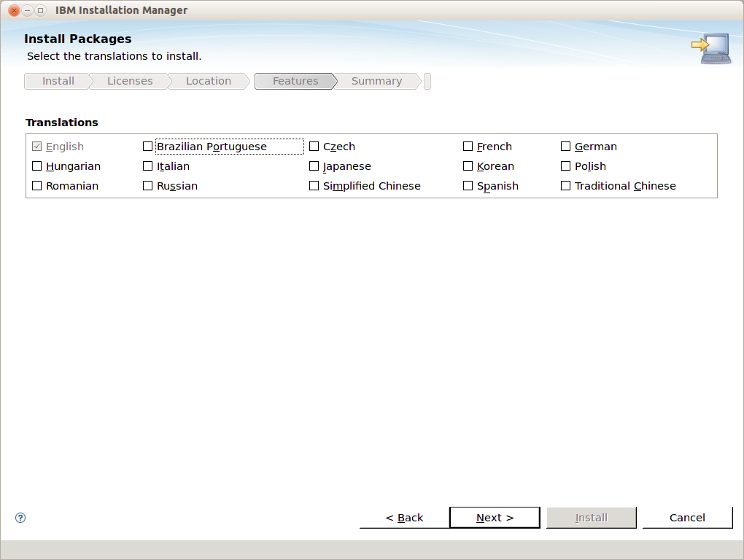Select the French translation checkbox
The height and width of the screenshot is (560, 744).
pyautogui.click(x=468, y=147)
